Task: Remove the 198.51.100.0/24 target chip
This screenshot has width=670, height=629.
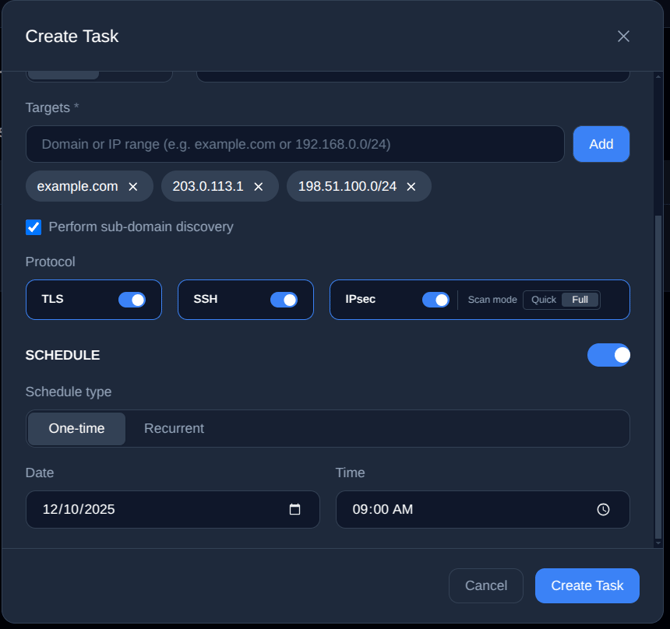Action: coord(411,187)
